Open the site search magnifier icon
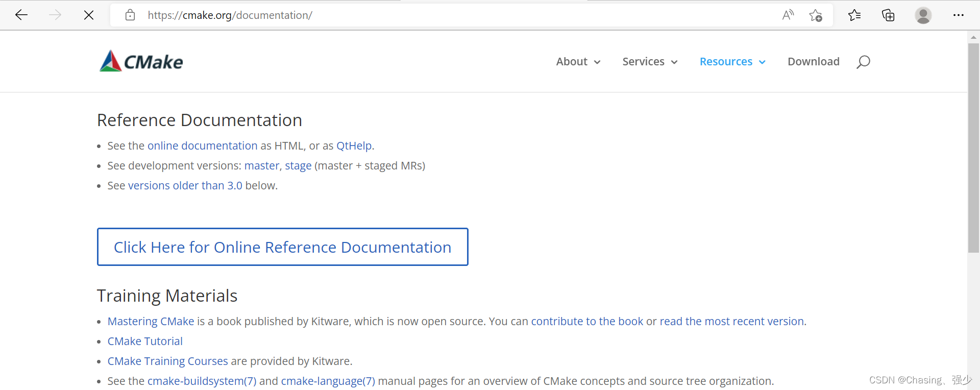 [x=863, y=62]
